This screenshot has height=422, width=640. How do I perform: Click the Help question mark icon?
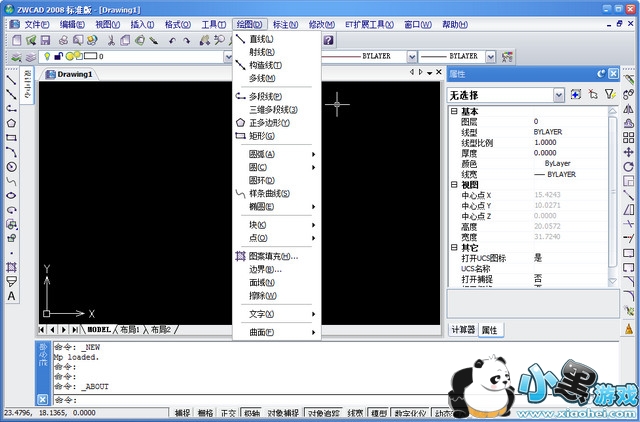[329, 40]
